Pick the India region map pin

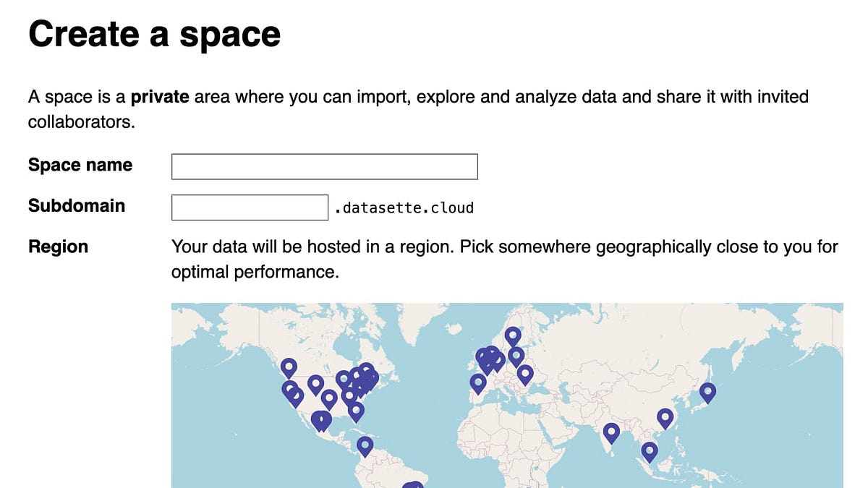pyautogui.click(x=611, y=434)
